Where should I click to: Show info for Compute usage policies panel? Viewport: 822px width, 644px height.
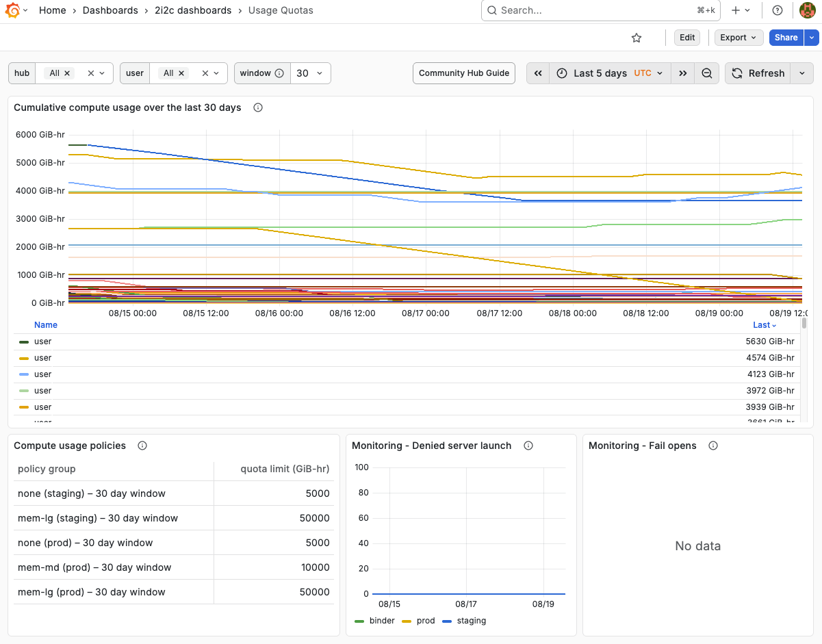click(142, 446)
